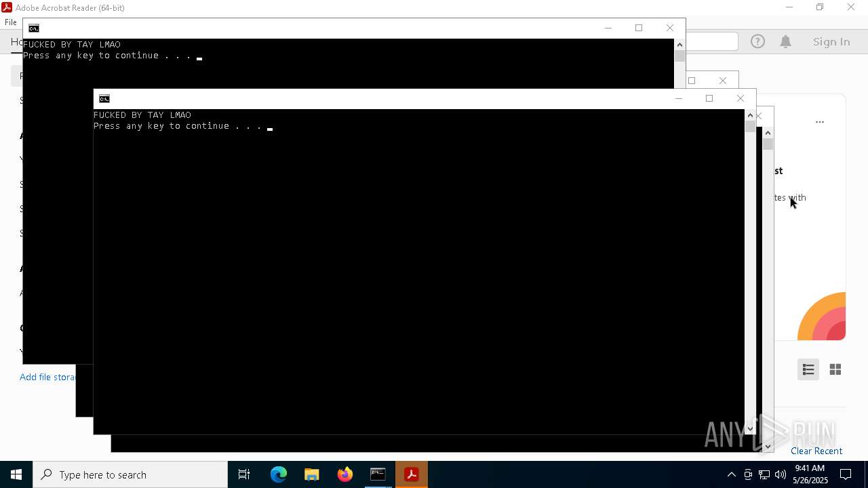Switch to Adobe Acrobat taskbar icon
Viewport: 868px width, 488px height.
(411, 474)
